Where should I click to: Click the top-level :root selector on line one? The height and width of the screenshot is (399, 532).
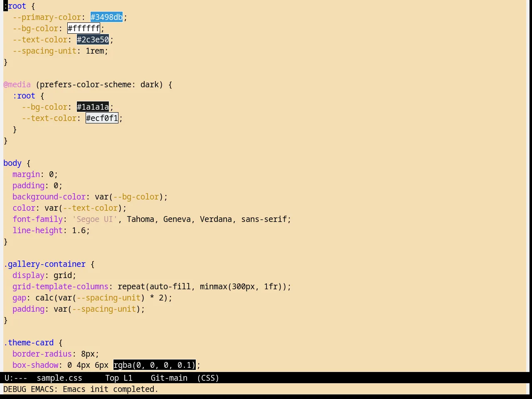tap(15, 6)
